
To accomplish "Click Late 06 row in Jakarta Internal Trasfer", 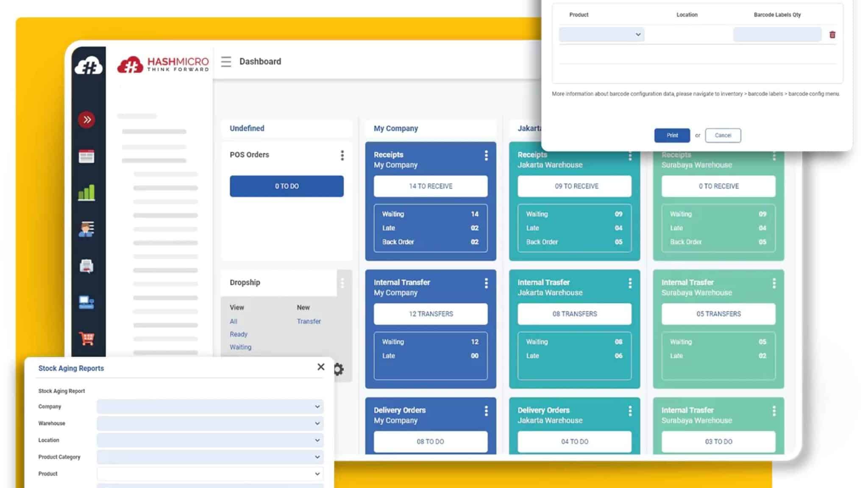I will [575, 356].
